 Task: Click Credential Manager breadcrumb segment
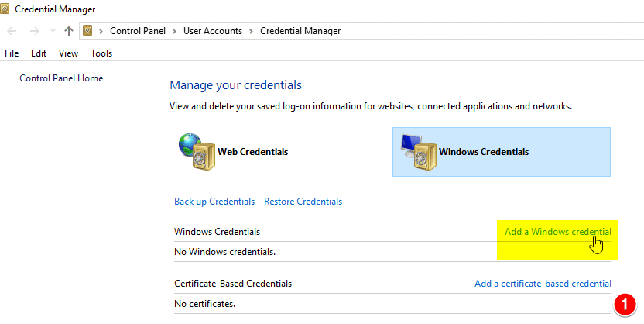click(300, 31)
